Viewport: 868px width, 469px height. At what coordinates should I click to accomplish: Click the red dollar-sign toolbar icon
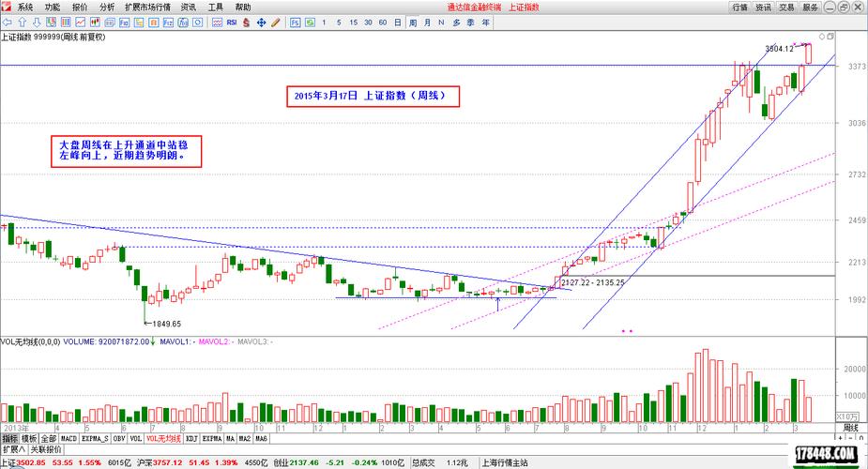coord(247,23)
